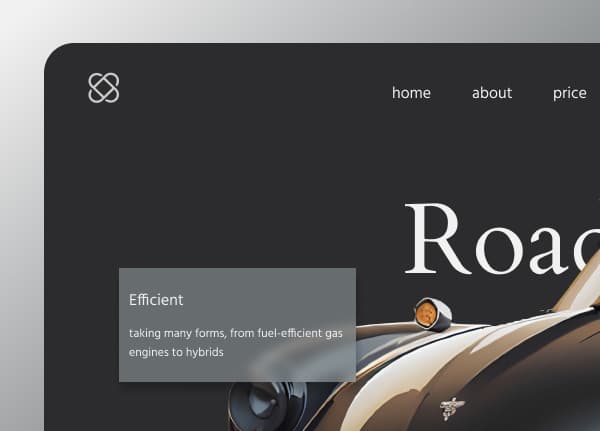Select the Efficient card title

(156, 299)
